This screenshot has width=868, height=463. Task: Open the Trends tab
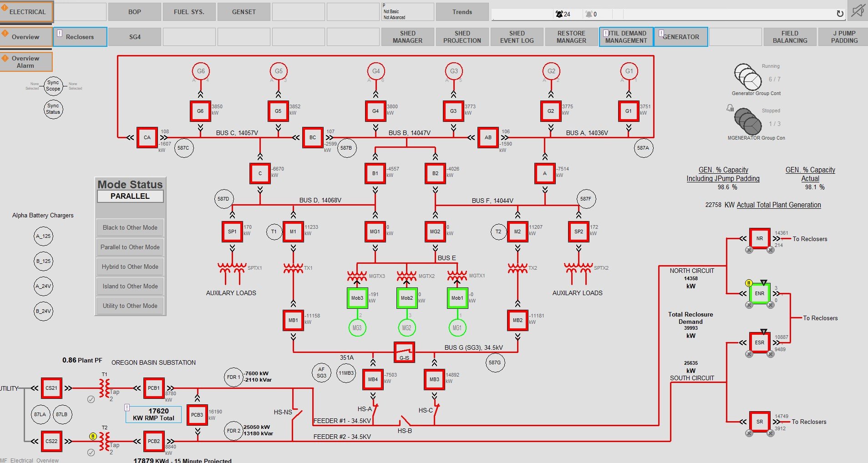[x=462, y=12]
